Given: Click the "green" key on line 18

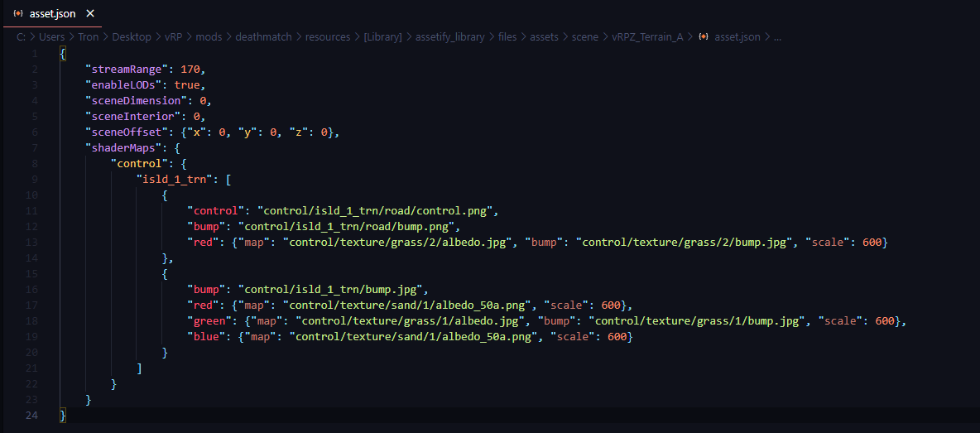Looking at the screenshot, I should 209,321.
